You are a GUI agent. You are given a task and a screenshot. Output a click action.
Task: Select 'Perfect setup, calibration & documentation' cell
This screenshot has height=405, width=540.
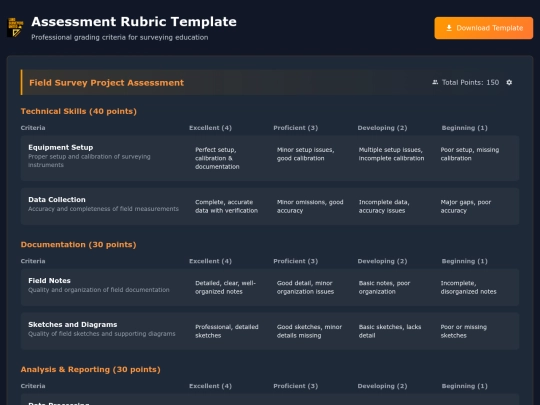pos(217,158)
